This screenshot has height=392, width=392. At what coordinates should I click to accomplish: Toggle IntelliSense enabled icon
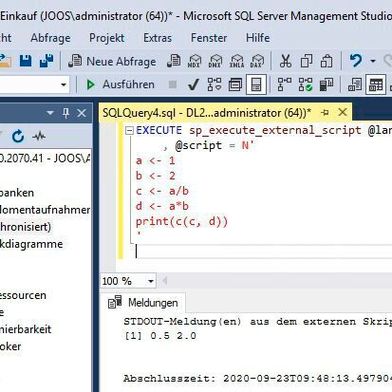pyautogui.click(x=256, y=85)
